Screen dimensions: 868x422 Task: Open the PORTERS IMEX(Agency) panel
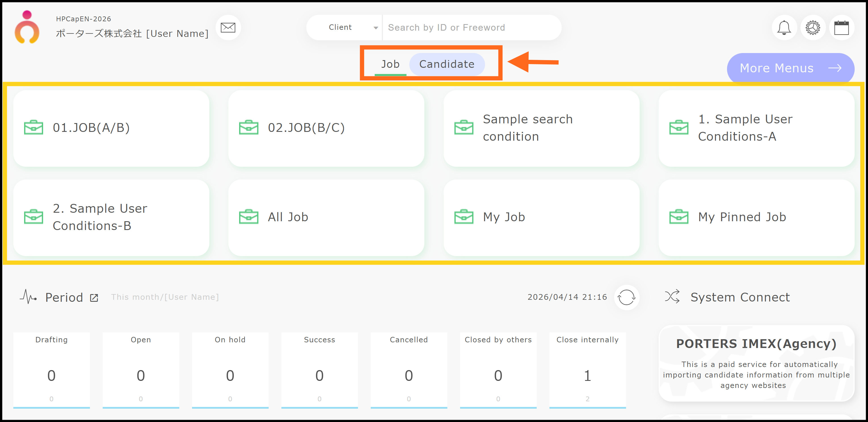[756, 363]
